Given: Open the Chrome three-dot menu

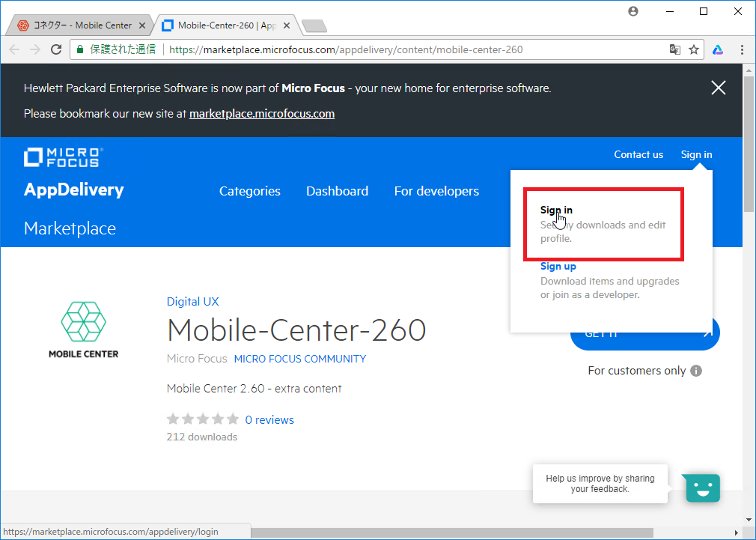Looking at the screenshot, I should [x=741, y=49].
